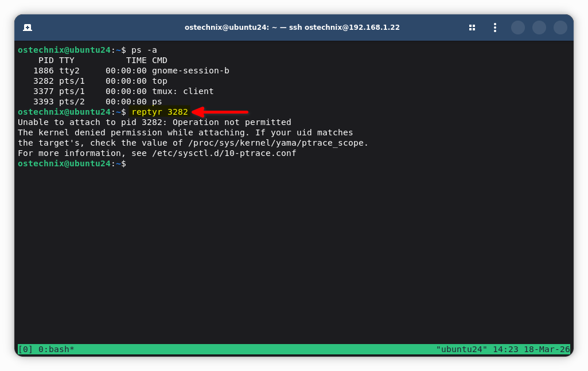588x371 pixels.
Task: Select the 3393 pts/2 ps row
Action: (x=98, y=101)
